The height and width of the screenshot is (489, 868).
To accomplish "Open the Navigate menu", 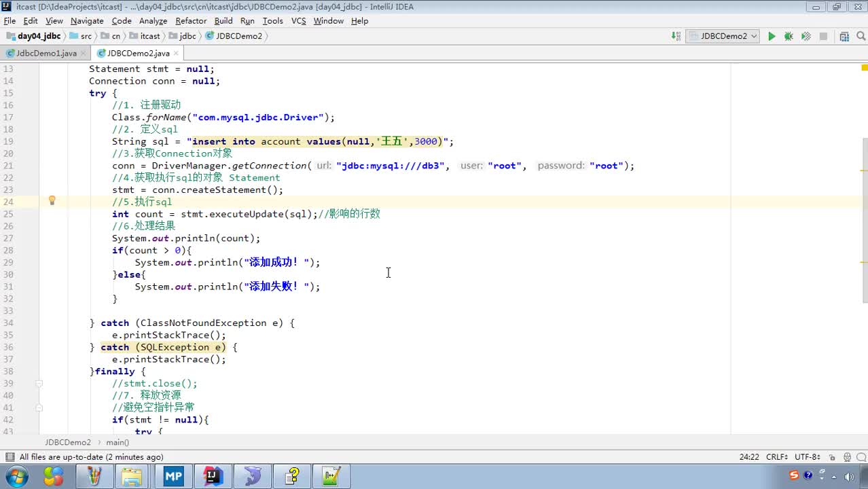I will 87,21.
